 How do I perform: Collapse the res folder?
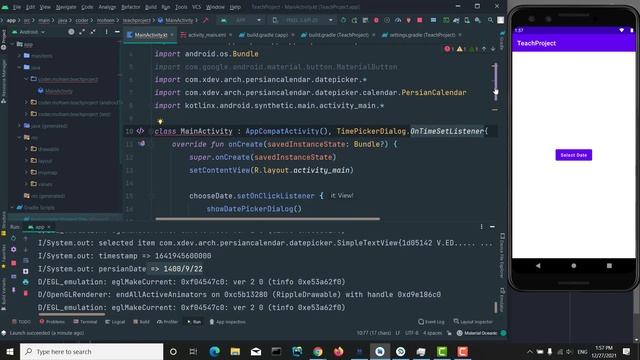pyautogui.click(x=19, y=138)
